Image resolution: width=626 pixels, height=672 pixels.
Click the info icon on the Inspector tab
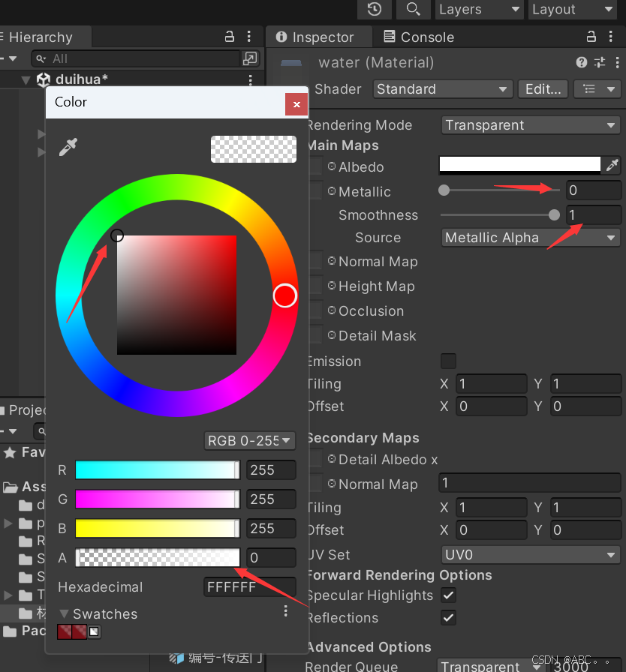click(281, 36)
